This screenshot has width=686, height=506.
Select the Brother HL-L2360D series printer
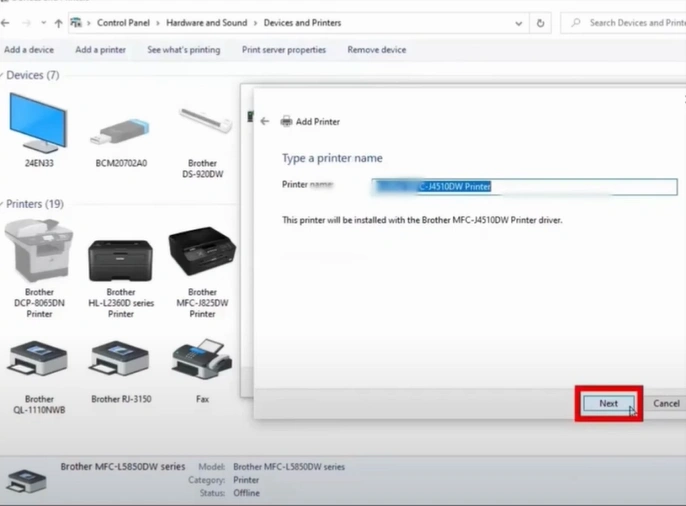click(121, 261)
